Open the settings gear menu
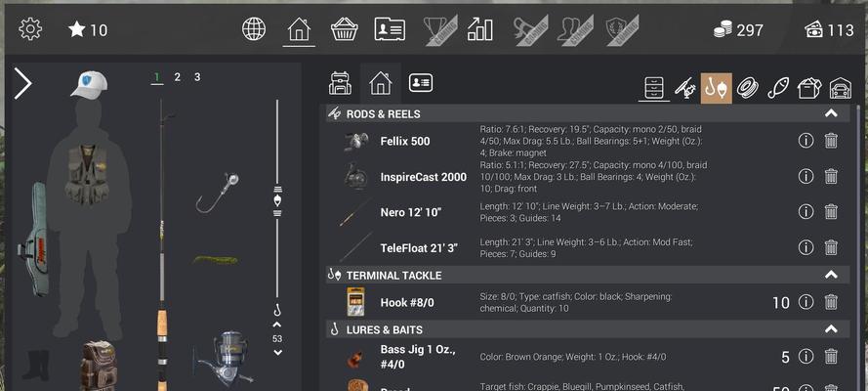The image size is (868, 391). (x=30, y=28)
